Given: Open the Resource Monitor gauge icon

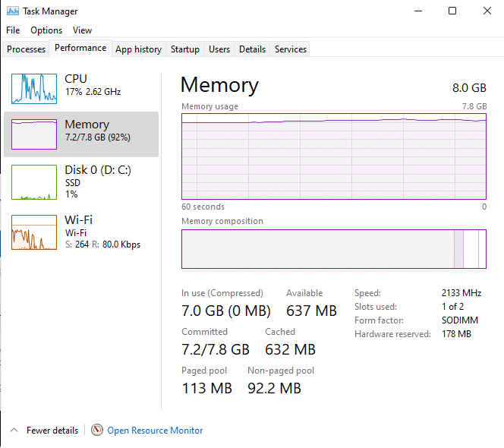Looking at the screenshot, I should click(96, 430).
